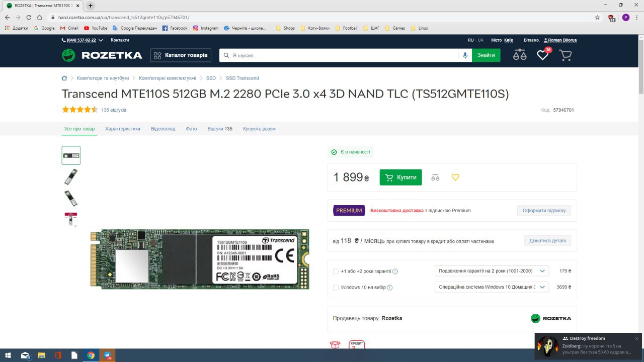Open Google Перекладач bookmark
644x362 pixels.
tap(135, 28)
